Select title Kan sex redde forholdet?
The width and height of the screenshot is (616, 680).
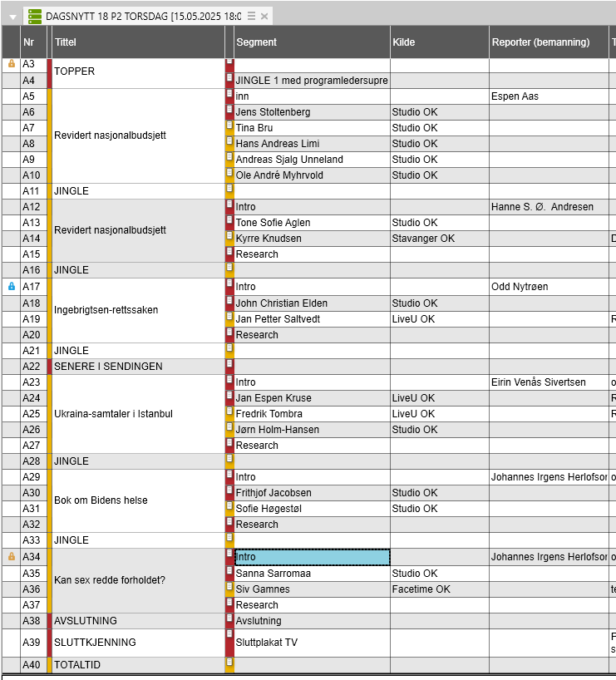[138, 580]
